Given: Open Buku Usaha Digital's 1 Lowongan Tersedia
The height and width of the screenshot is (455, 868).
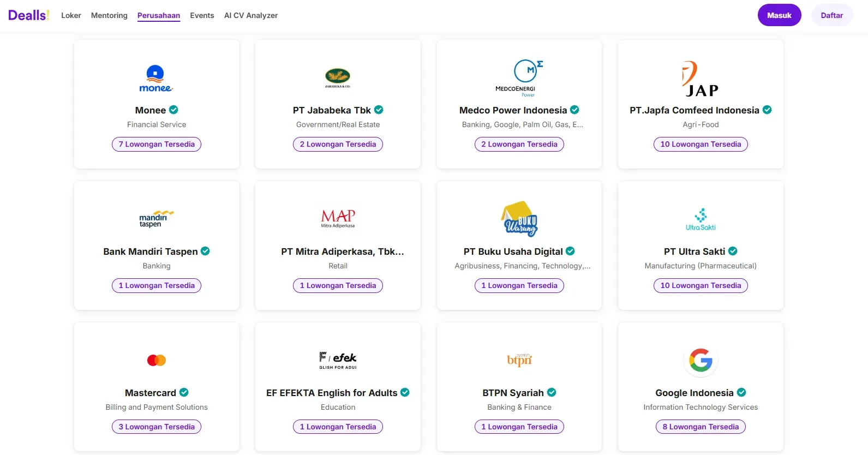Looking at the screenshot, I should coord(519,285).
